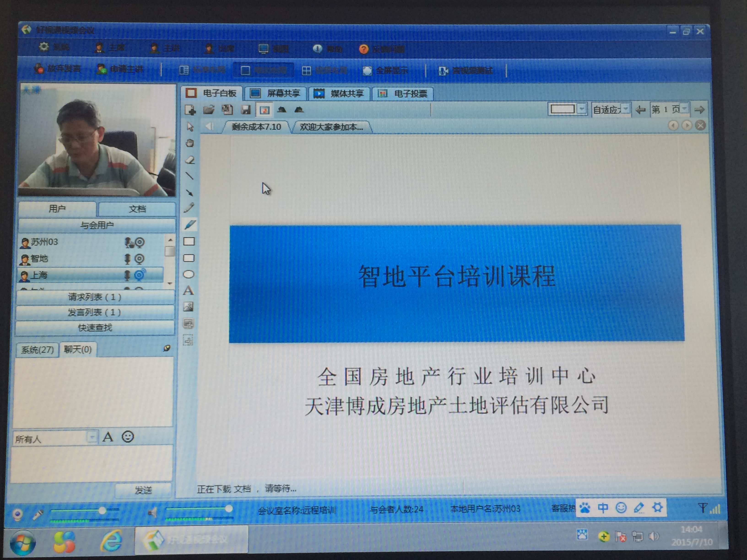This screenshot has width=747, height=560.
Task: Save the whiteboard with the floppy icon
Action: [246, 110]
